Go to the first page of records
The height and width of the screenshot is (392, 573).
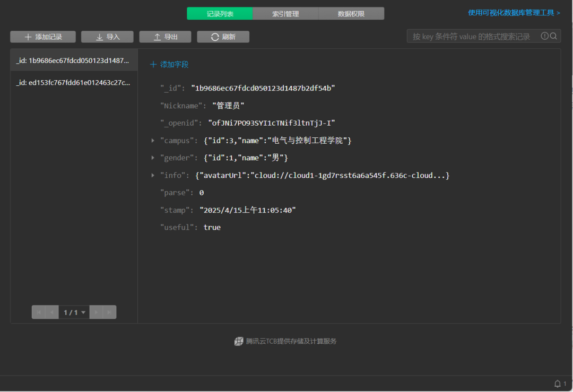[39, 312]
